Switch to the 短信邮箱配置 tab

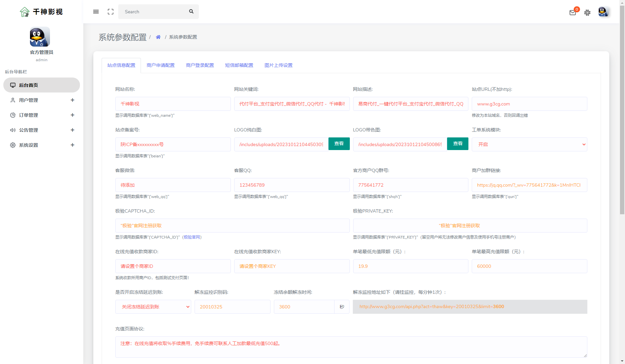(239, 65)
